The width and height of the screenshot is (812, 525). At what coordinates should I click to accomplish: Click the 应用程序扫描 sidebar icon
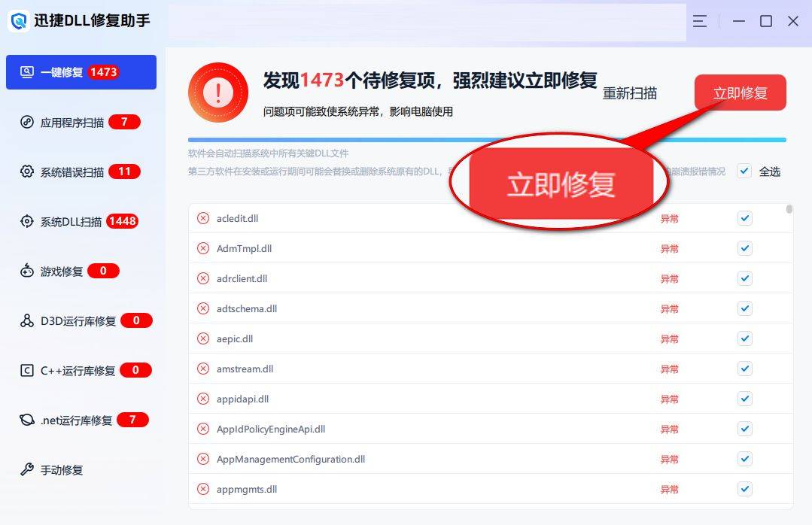[27, 122]
